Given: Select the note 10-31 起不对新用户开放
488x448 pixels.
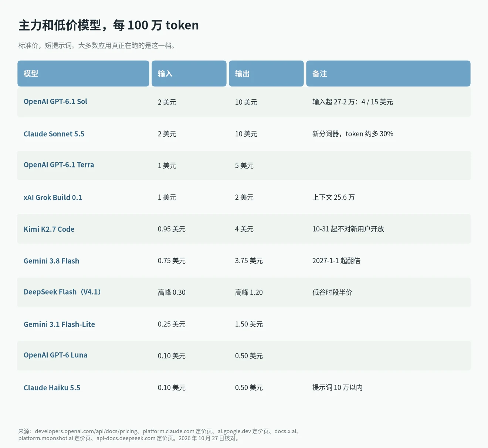Looking at the screenshot, I should (x=348, y=229).
